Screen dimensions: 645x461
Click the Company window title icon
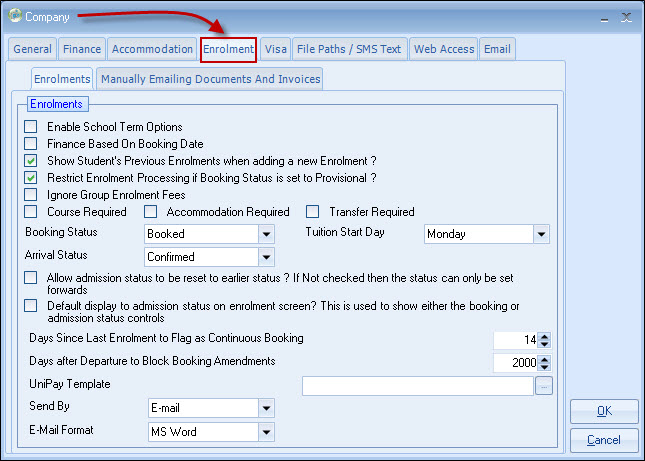[x=13, y=16]
